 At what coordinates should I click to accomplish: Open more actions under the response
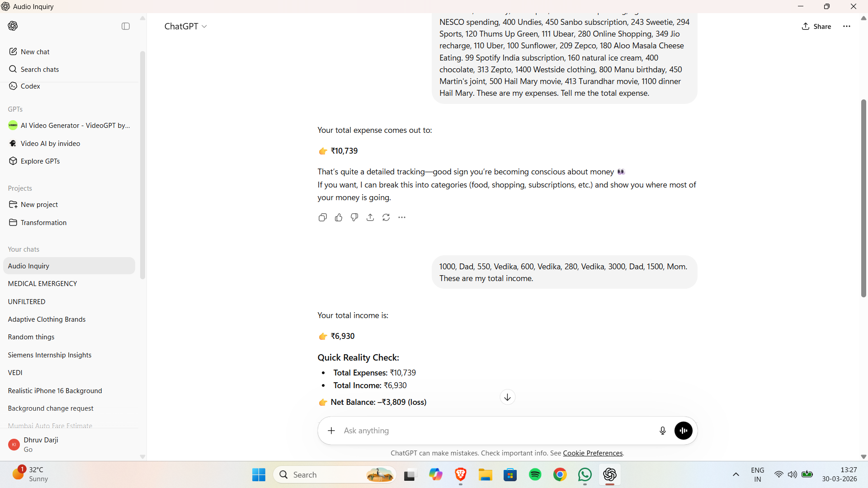(402, 218)
